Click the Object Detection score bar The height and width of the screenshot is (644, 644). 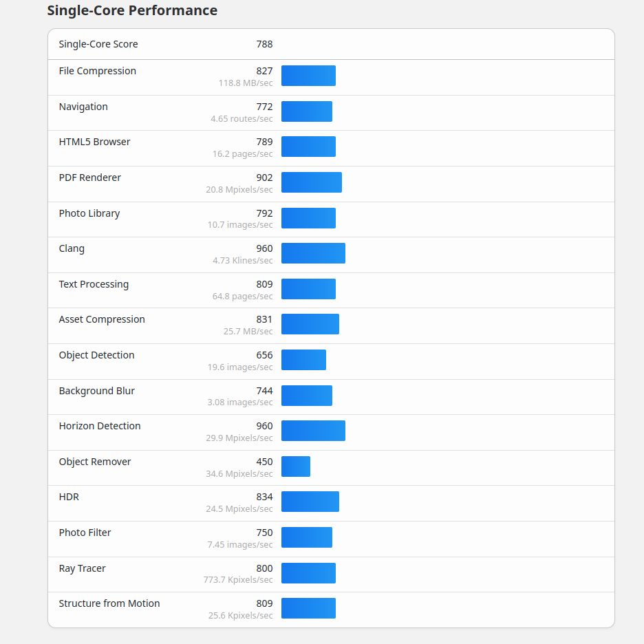pos(303,360)
